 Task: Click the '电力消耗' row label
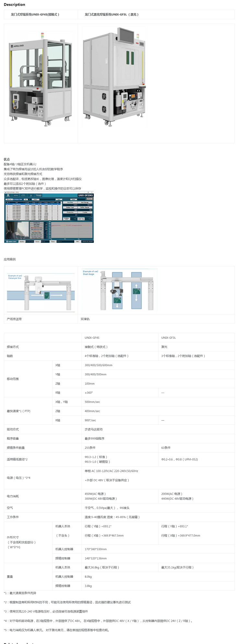pos(13,496)
